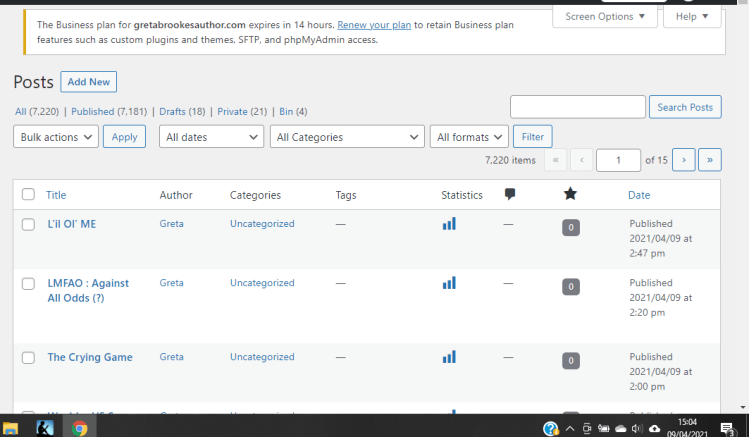Screen dimensions: 749x437
Task: Jump to the last page of posts
Action: click(x=710, y=160)
